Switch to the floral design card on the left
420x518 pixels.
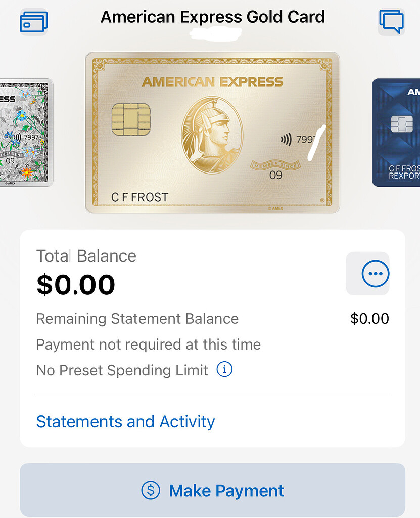click(x=25, y=132)
